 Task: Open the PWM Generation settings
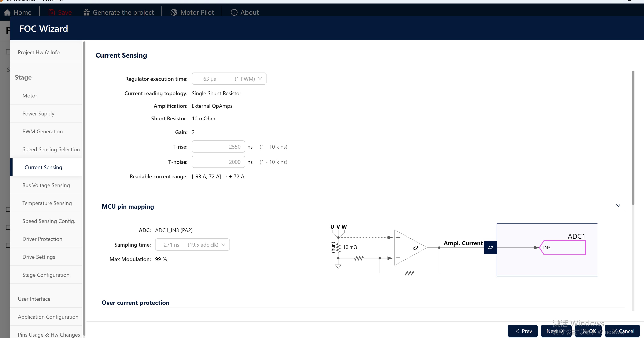(x=42, y=131)
